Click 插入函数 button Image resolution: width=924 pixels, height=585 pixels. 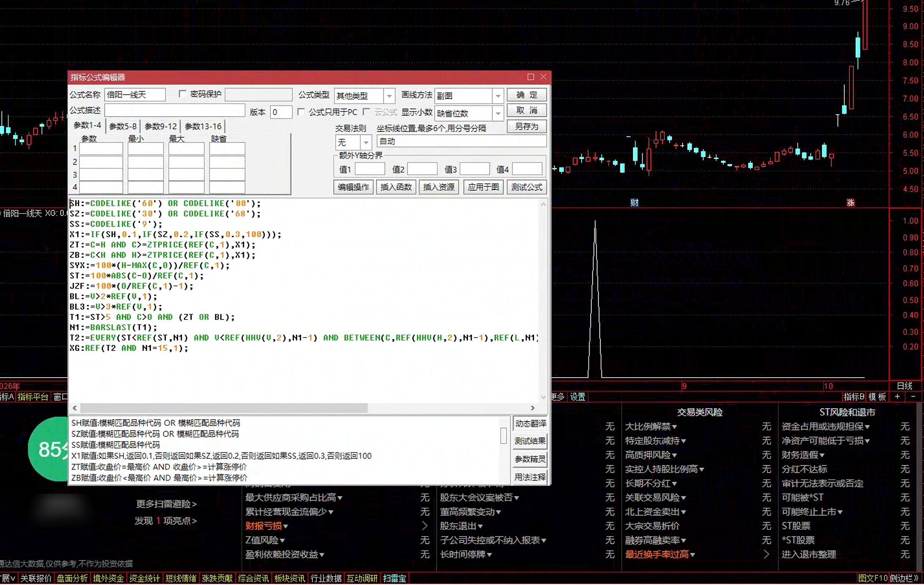pyautogui.click(x=396, y=187)
